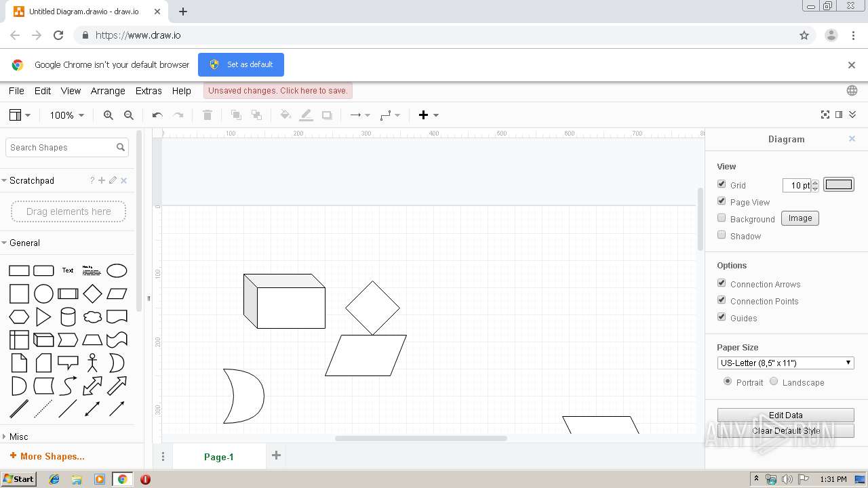Image resolution: width=868 pixels, height=488 pixels.
Task: Open the Extras menu
Action: pos(149,91)
